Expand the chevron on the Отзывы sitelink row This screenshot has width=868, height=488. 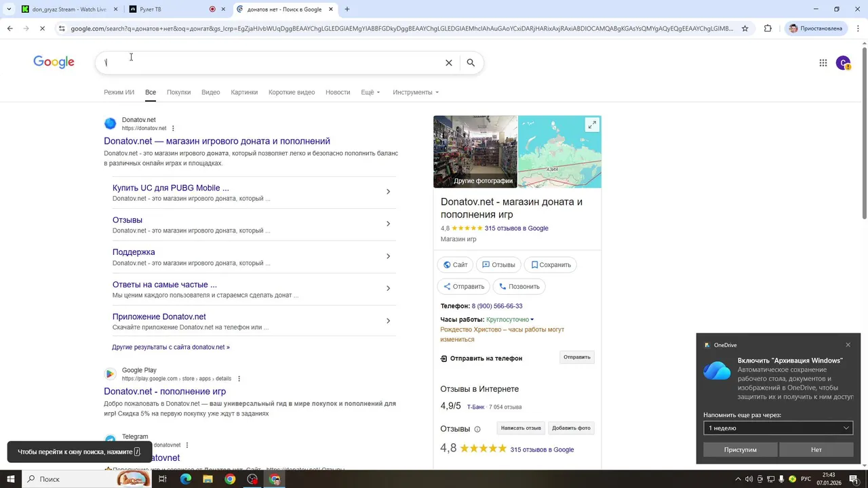(388, 224)
